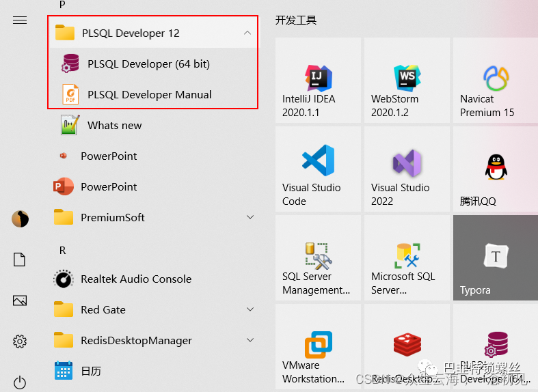Image resolution: width=538 pixels, height=392 pixels.
Task: Expand the RedisDesktopManager folder chevron
Action: tap(250, 340)
